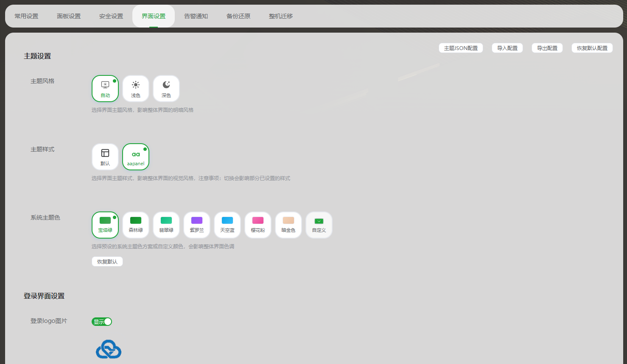Open the 导出配置 option
The image size is (627, 364).
coord(547,47)
